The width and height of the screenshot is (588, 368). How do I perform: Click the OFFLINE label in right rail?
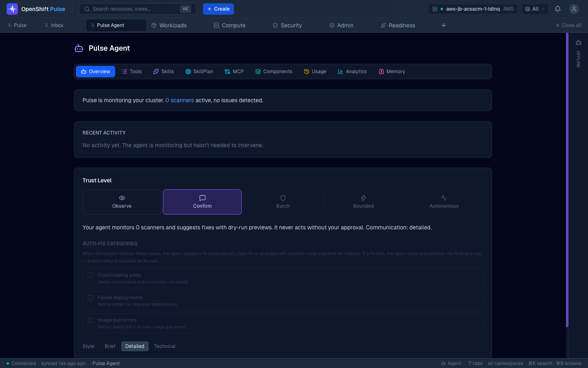(x=579, y=59)
